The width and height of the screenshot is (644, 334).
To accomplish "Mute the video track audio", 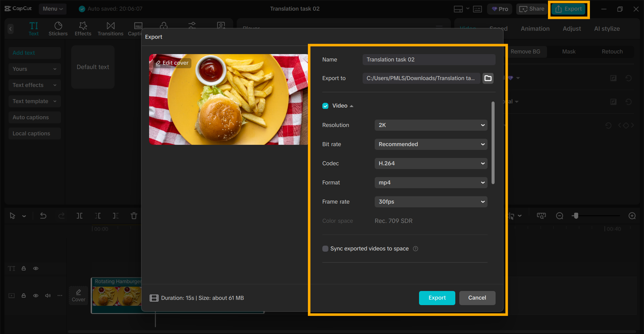I will (x=48, y=296).
